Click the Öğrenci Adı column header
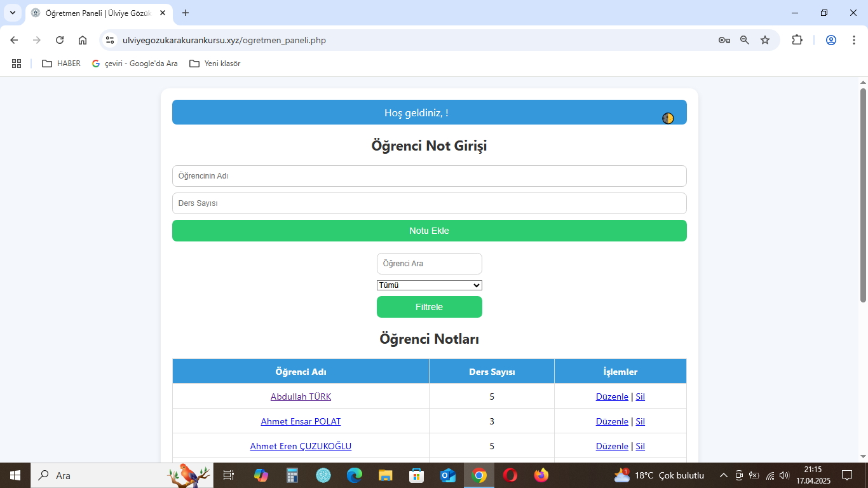The height and width of the screenshot is (488, 868). [301, 372]
